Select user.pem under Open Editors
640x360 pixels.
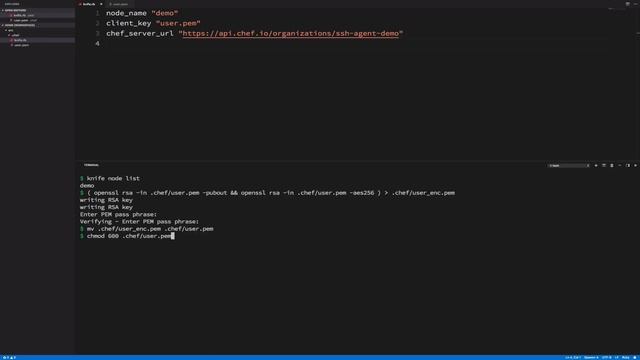pos(38,20)
